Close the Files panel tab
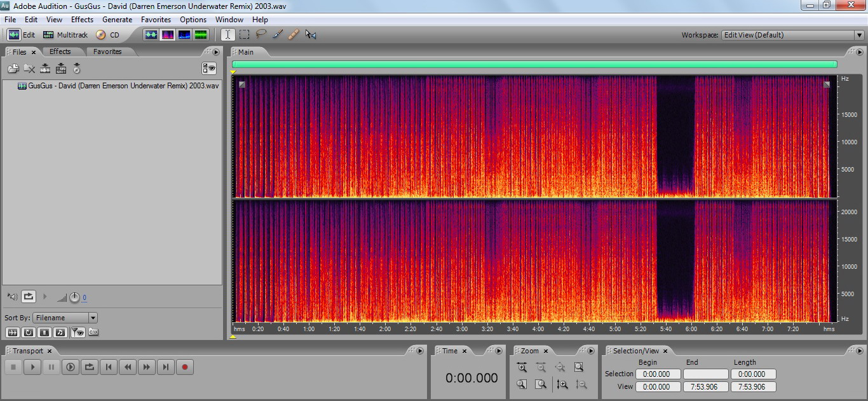The image size is (868, 401). point(34,52)
